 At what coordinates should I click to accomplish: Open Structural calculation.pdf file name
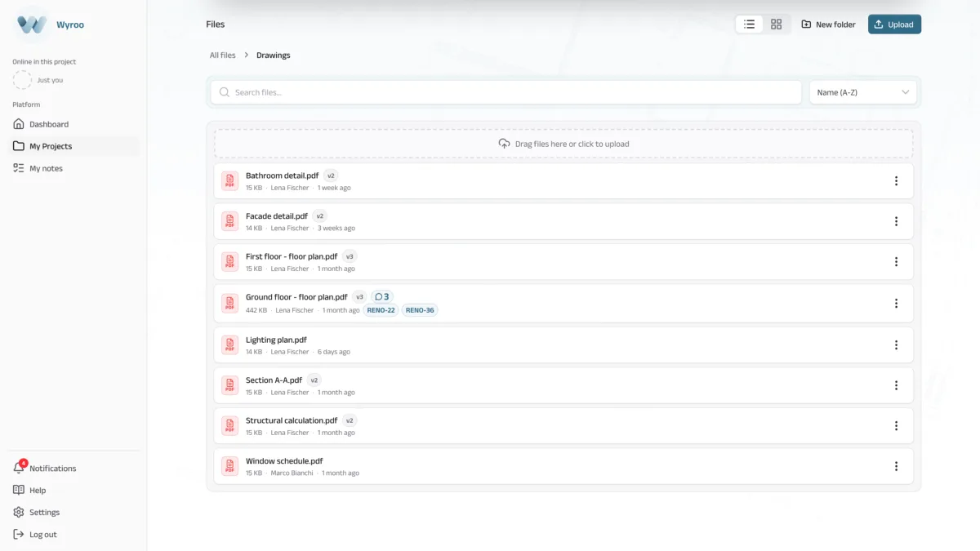pyautogui.click(x=292, y=420)
